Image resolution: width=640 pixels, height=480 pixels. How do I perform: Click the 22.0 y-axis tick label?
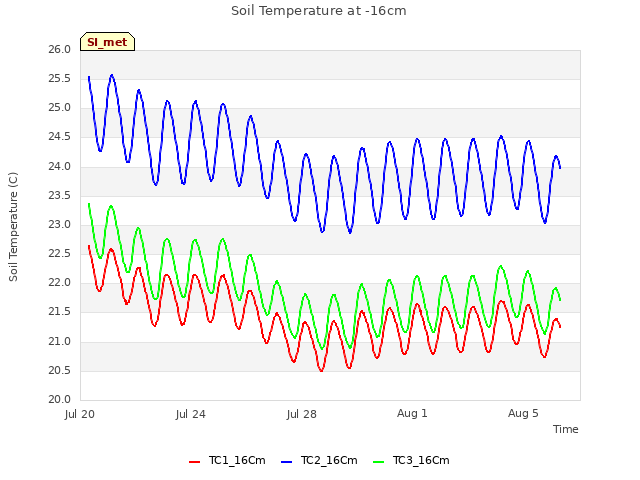60,282
